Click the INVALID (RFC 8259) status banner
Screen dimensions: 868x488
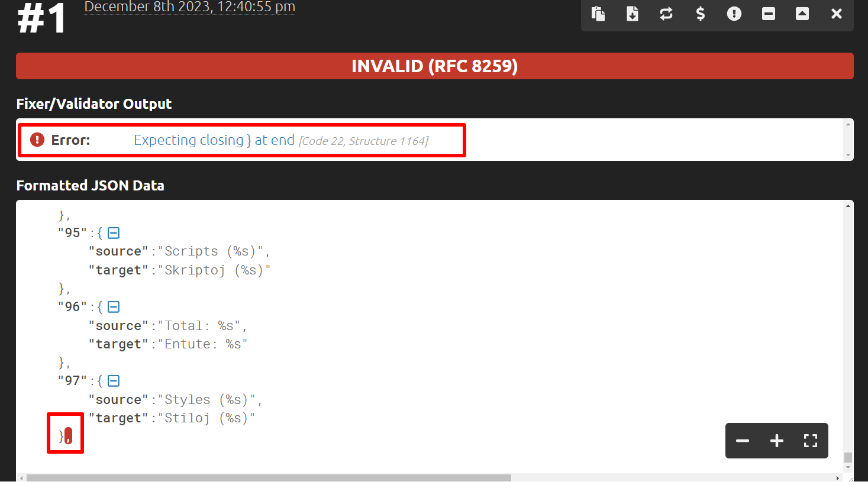(x=435, y=66)
